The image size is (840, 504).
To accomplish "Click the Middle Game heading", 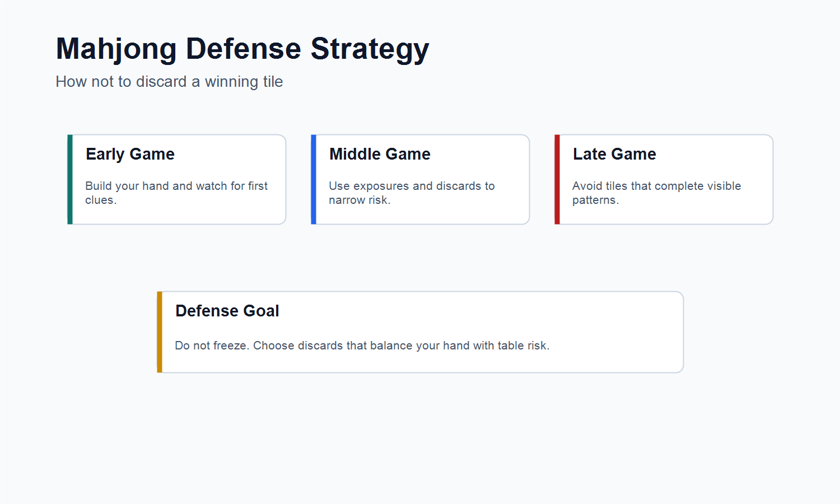I will coord(380,154).
